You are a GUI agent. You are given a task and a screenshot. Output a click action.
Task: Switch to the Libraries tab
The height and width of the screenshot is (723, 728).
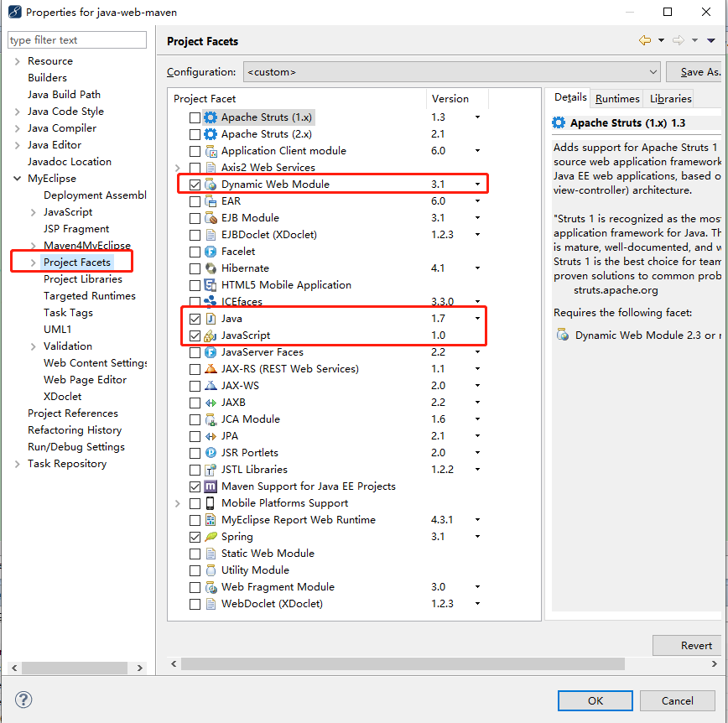pos(670,98)
